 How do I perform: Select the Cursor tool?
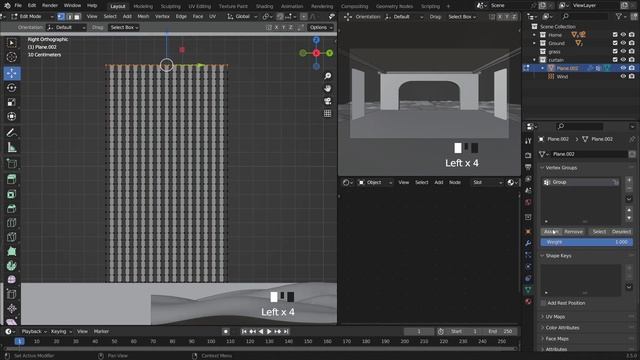[x=12, y=57]
